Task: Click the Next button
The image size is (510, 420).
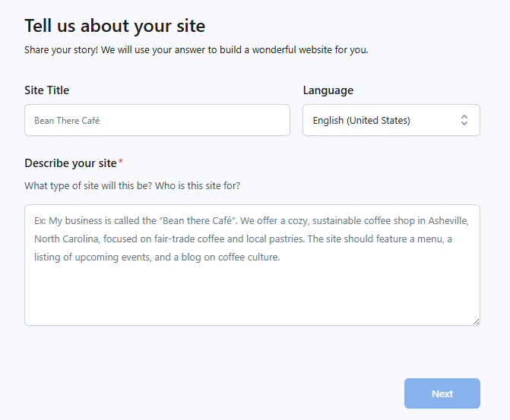Action: pos(442,393)
